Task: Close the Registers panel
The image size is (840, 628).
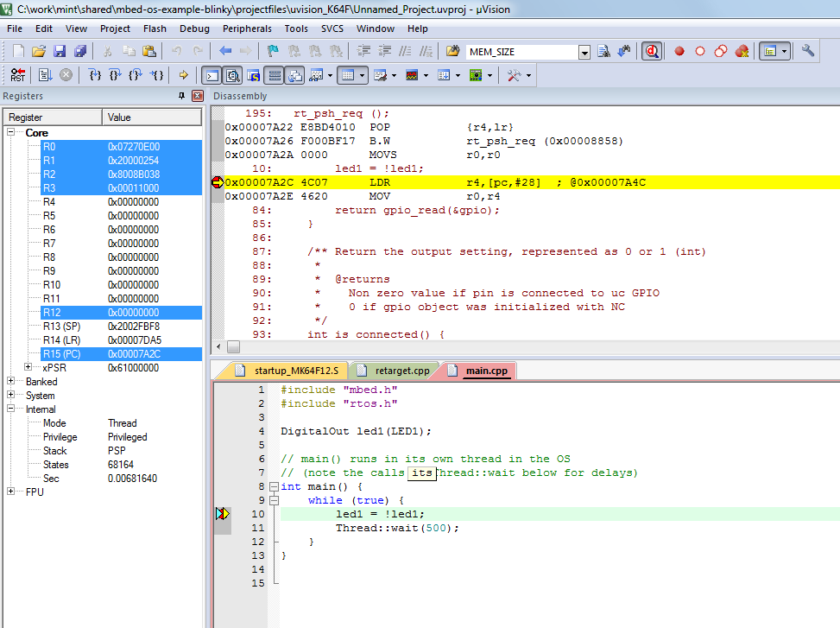Action: pyautogui.click(x=197, y=96)
